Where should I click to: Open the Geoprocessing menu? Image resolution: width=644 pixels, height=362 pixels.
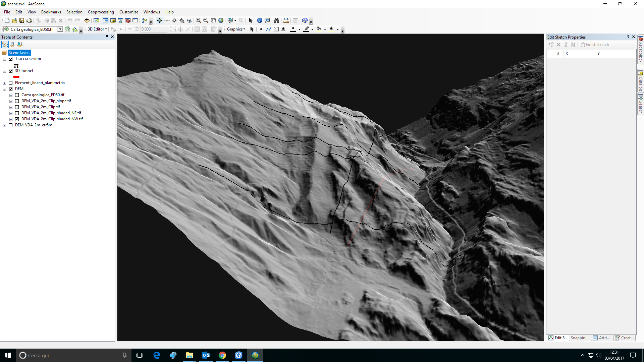[101, 12]
